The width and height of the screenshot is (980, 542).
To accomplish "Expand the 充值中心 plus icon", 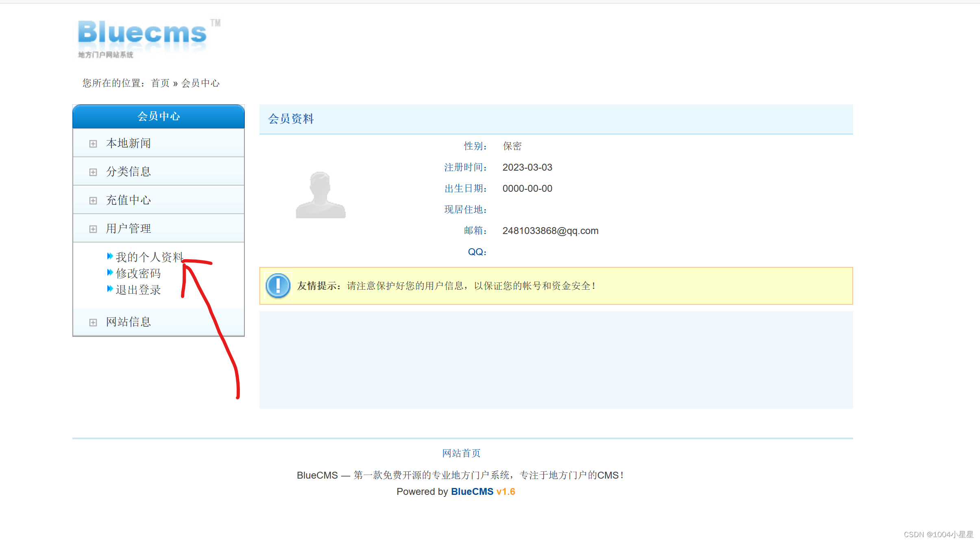I will click(x=93, y=201).
